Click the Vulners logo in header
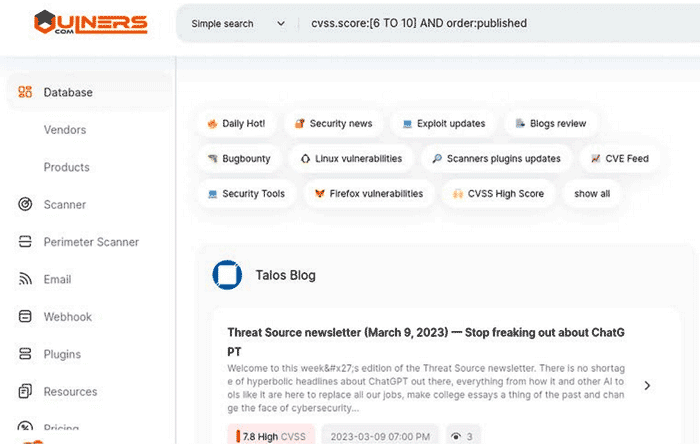The width and height of the screenshot is (700, 444). click(90, 22)
